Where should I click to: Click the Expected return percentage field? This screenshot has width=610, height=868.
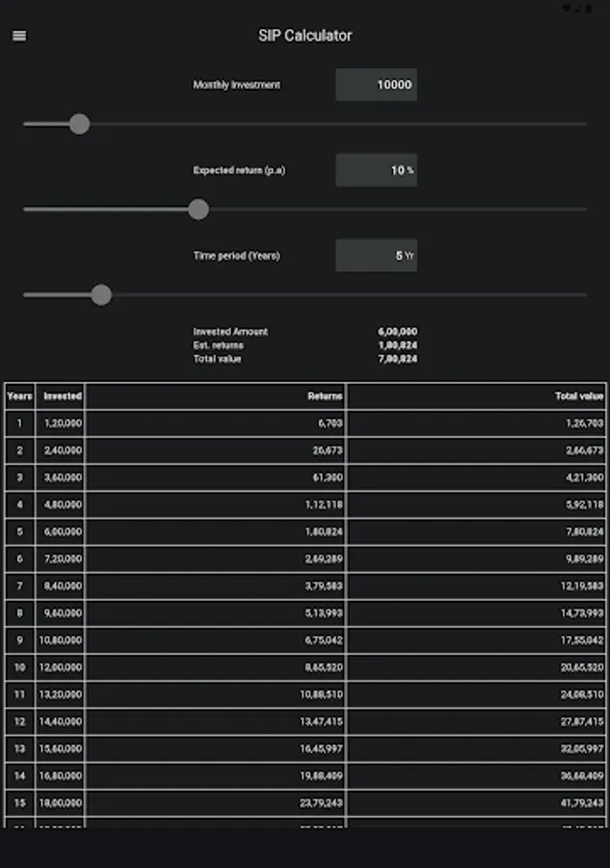376,171
